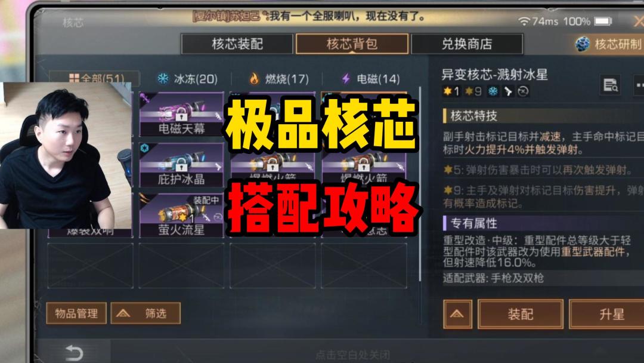Switch to the 兑换商店 tab
644x363 pixels.
[466, 44]
